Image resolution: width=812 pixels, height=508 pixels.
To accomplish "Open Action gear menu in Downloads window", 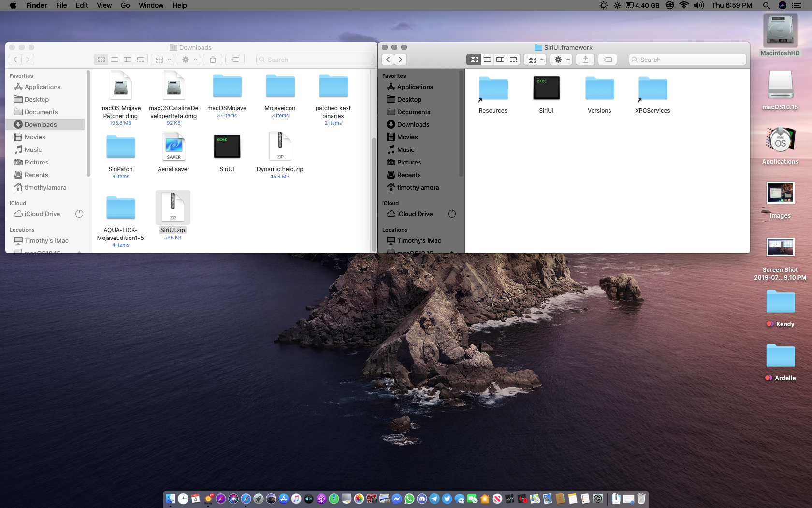I will coord(188,60).
